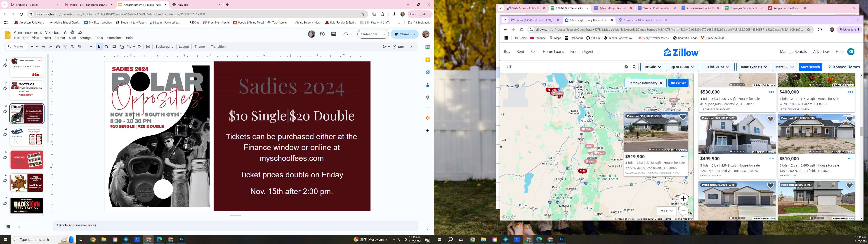
Task: Select the shape tool in Slides toolbar
Action: [x=122, y=47]
